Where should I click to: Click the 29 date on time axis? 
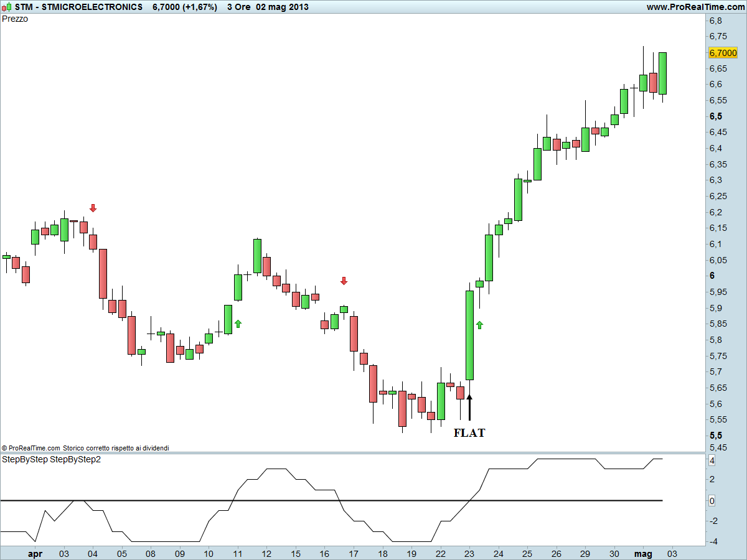[585, 553]
